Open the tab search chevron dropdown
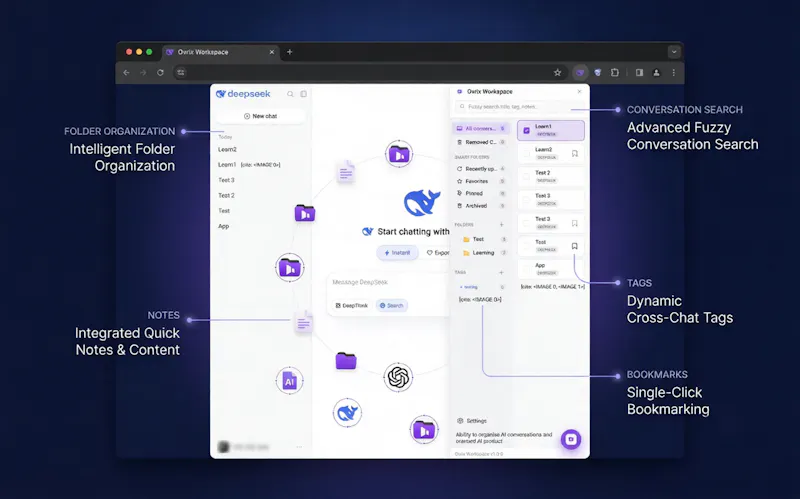Image resolution: width=800 pixels, height=499 pixels. point(673,52)
